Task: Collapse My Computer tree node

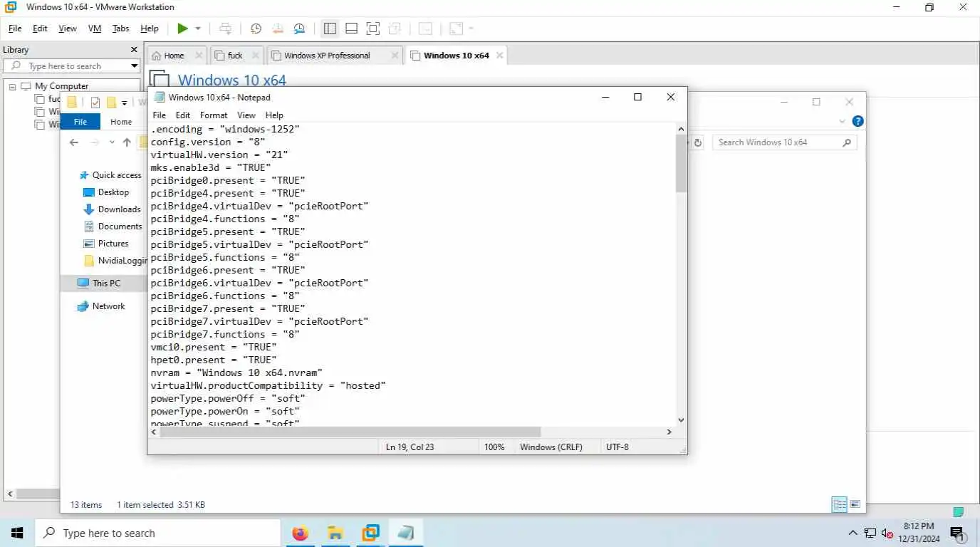Action: [12, 86]
